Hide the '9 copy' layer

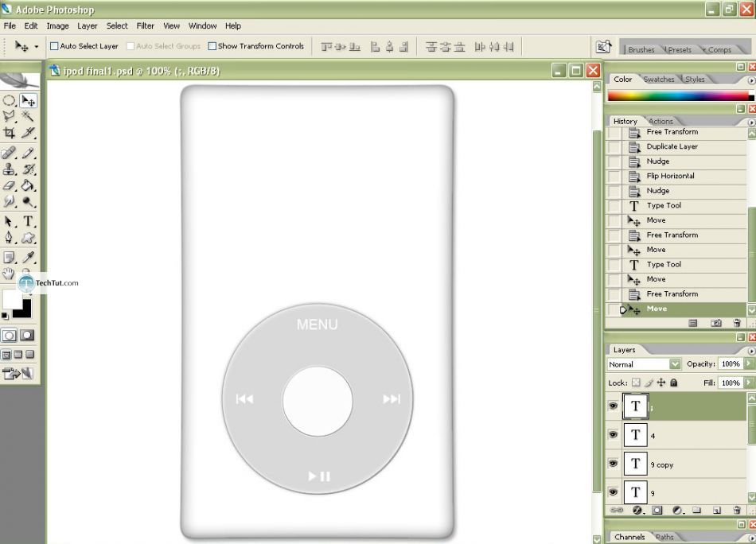pyautogui.click(x=613, y=464)
